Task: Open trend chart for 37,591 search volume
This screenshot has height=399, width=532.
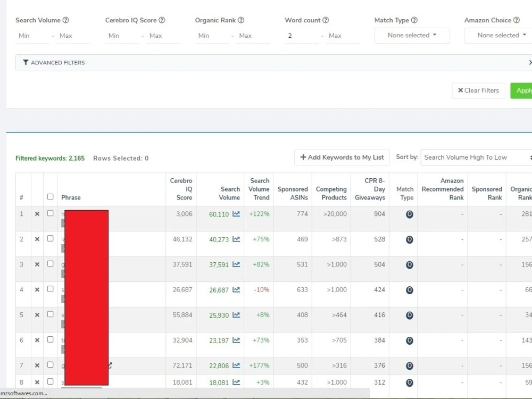Action: [x=236, y=264]
